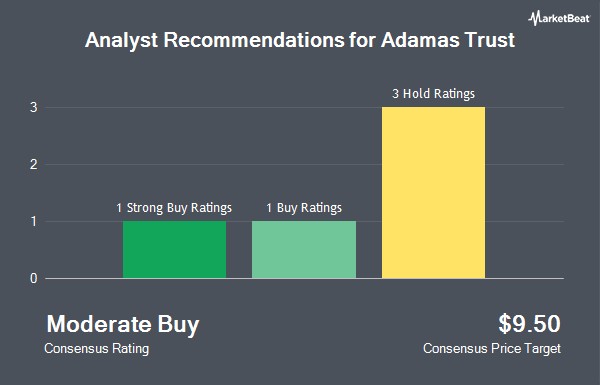Select the dark green Strong Buy bar
The width and height of the screenshot is (600, 385).
174,250
